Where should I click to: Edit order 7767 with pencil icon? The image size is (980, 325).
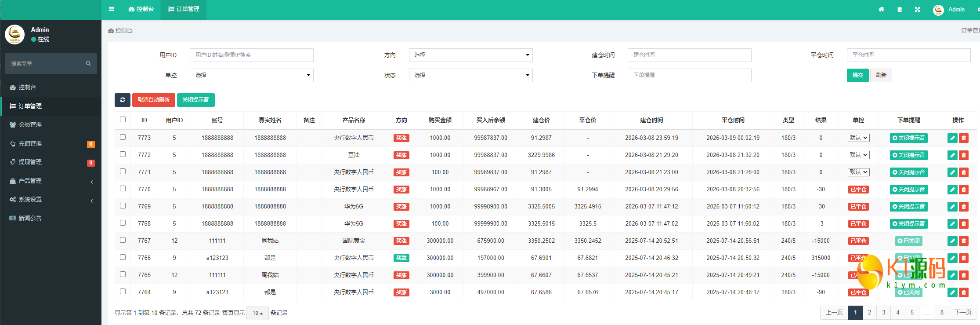pos(952,241)
